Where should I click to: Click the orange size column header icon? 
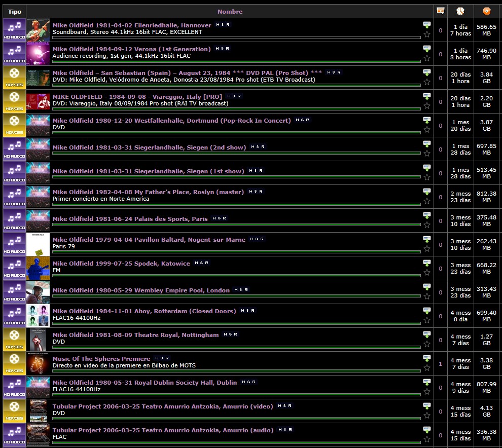(486, 11)
